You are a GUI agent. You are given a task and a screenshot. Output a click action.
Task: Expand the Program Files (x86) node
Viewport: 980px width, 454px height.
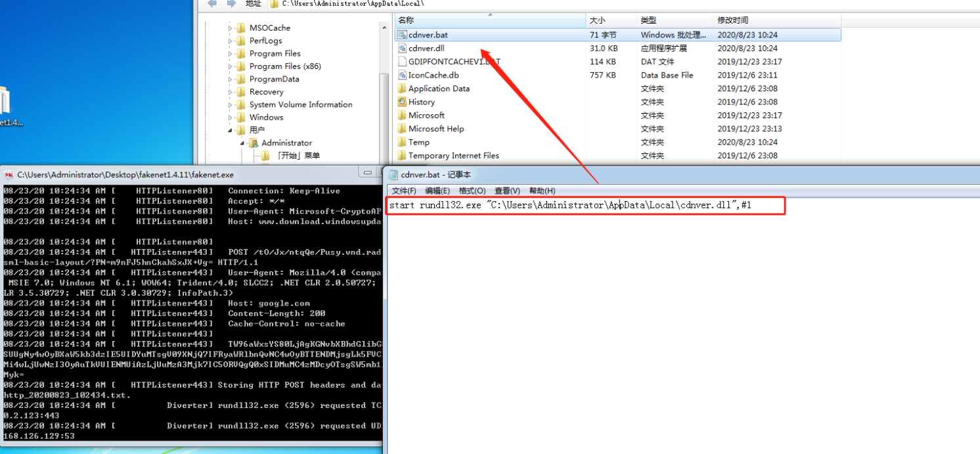pos(231,66)
